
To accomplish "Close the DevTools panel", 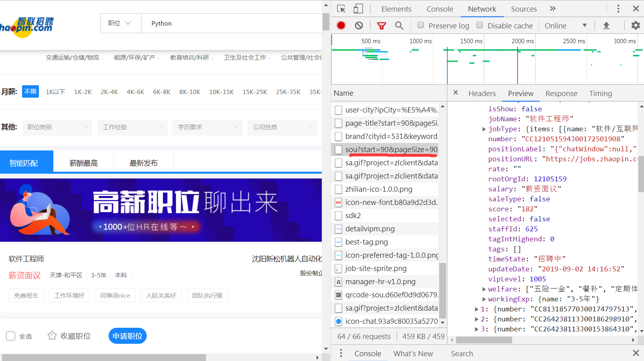I will tap(636, 9).
